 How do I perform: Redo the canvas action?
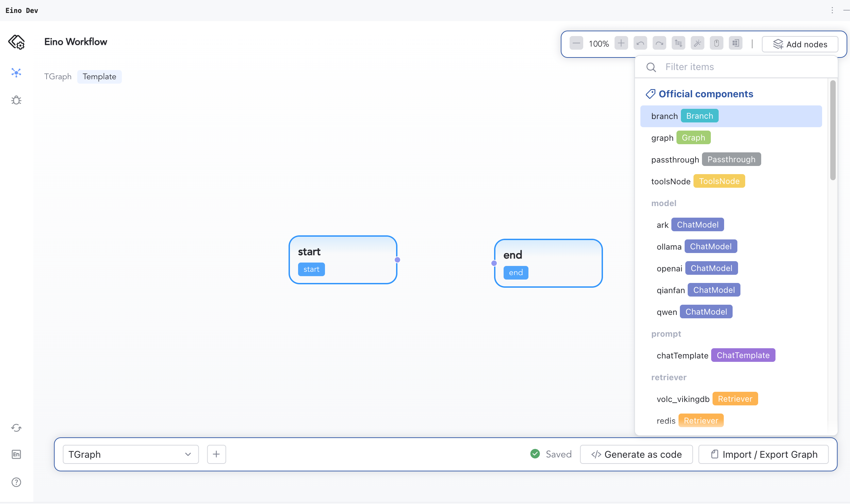tap(659, 43)
